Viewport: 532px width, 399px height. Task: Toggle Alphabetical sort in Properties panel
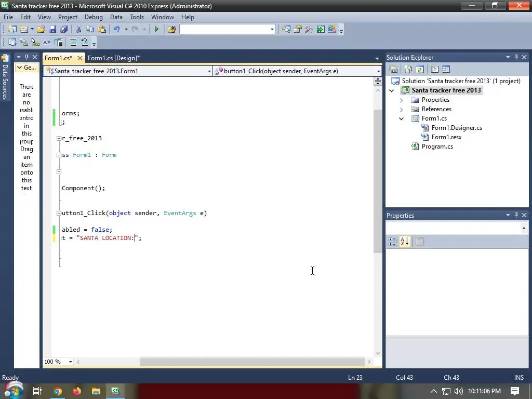point(404,242)
